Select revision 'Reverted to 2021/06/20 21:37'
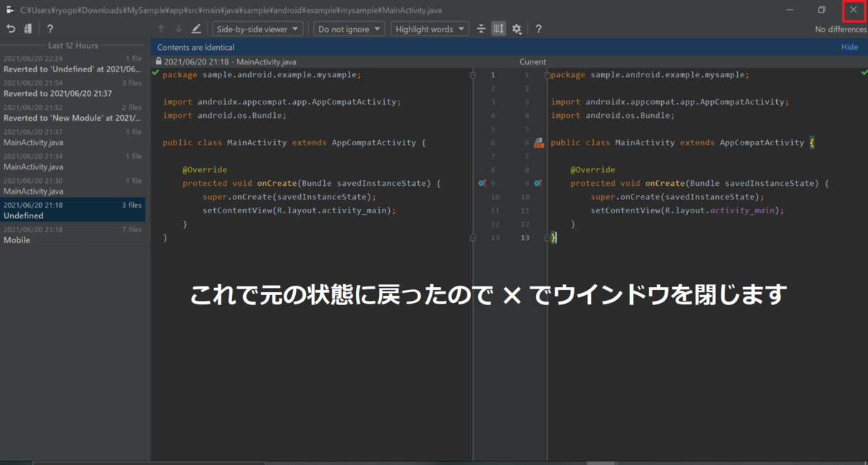The image size is (868, 465). point(72,88)
